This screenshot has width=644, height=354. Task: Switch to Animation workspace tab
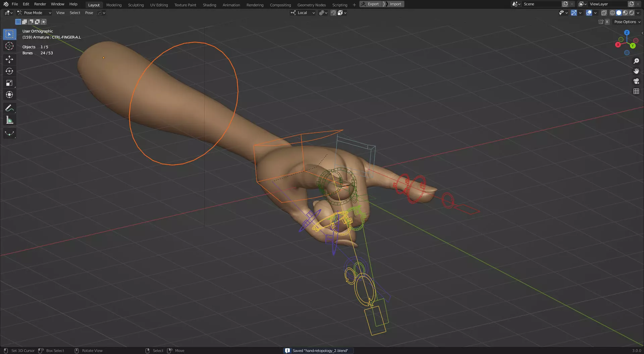231,5
